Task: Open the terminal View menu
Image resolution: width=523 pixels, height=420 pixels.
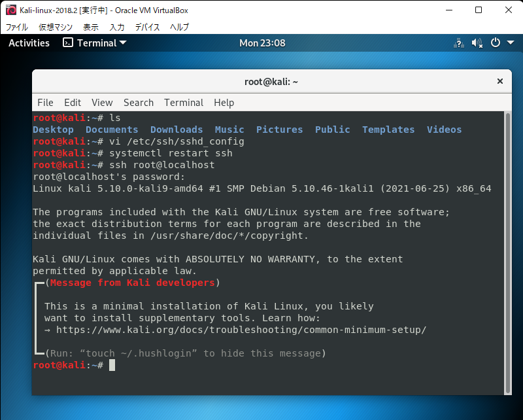Action: (x=102, y=103)
